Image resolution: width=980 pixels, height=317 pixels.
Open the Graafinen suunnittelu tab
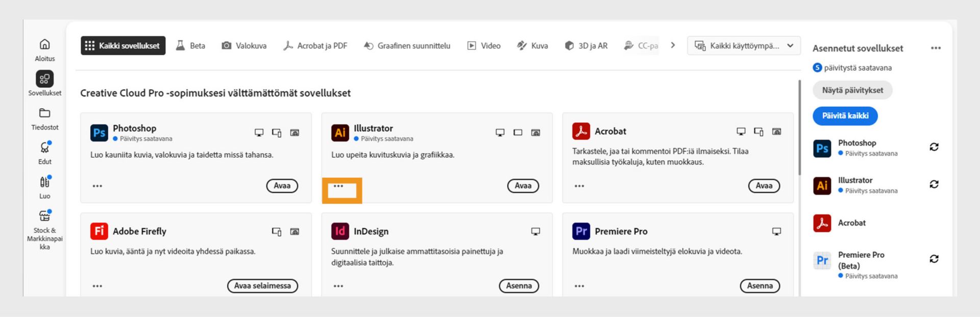(407, 45)
